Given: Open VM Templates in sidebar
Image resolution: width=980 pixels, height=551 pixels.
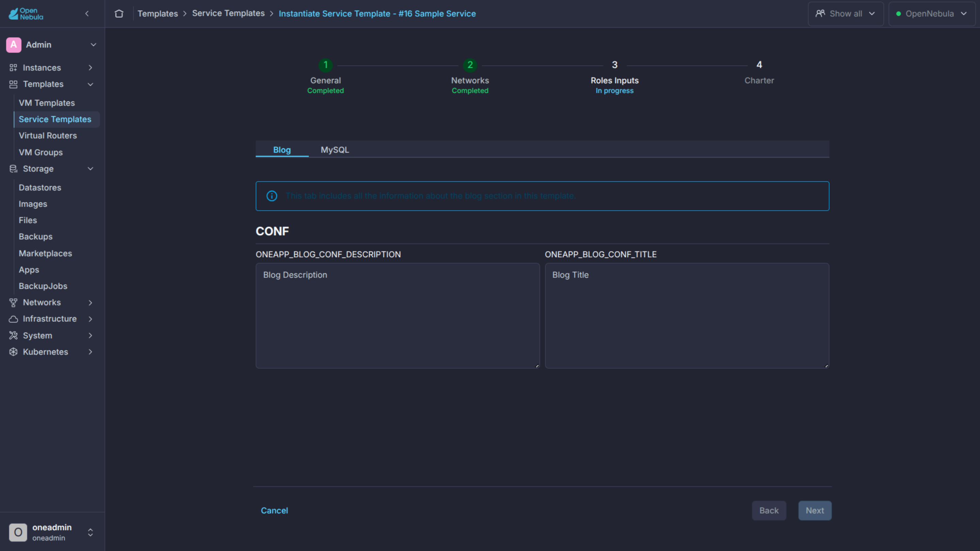Looking at the screenshot, I should click(47, 103).
